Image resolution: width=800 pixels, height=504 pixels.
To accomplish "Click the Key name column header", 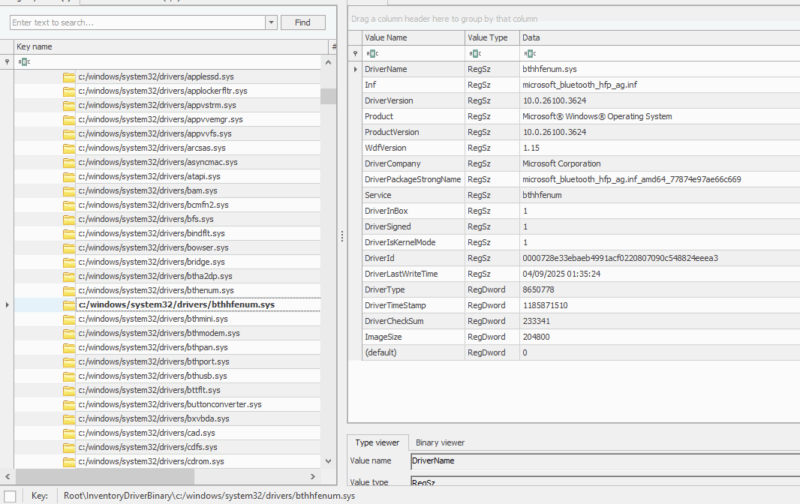I will click(170, 47).
